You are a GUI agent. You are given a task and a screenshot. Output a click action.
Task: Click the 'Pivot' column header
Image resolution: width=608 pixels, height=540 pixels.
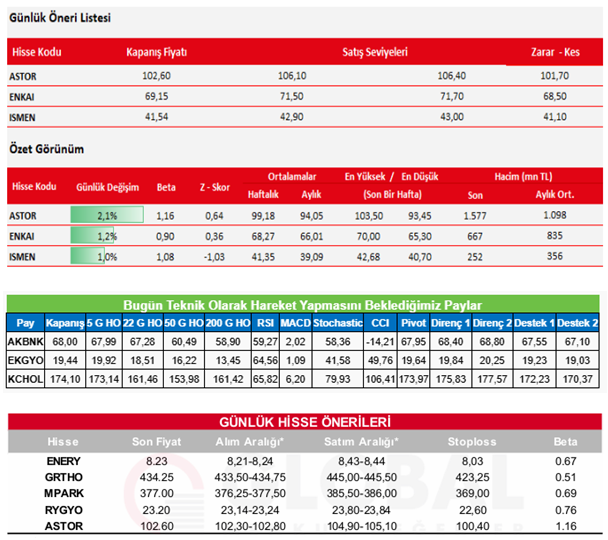[x=414, y=323]
